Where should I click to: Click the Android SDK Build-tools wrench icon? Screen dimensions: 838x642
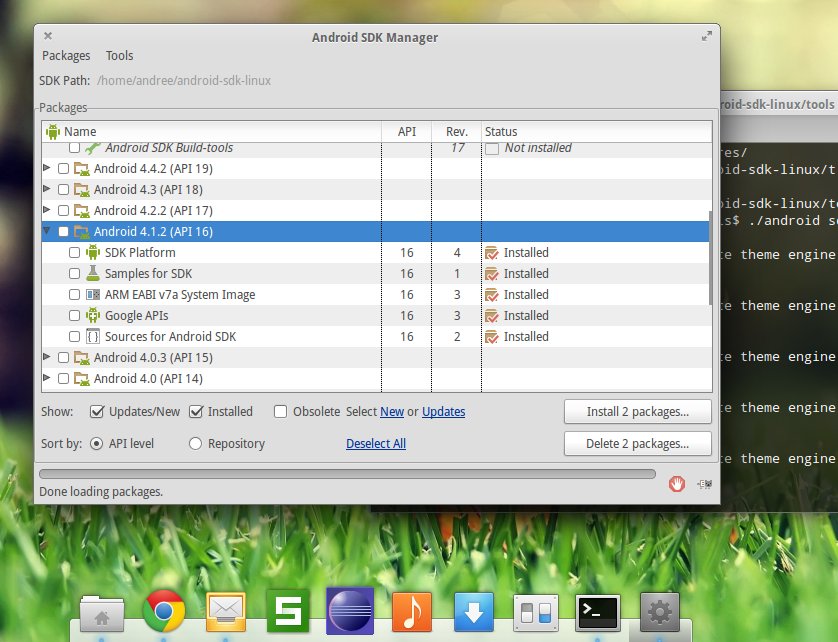click(x=93, y=148)
